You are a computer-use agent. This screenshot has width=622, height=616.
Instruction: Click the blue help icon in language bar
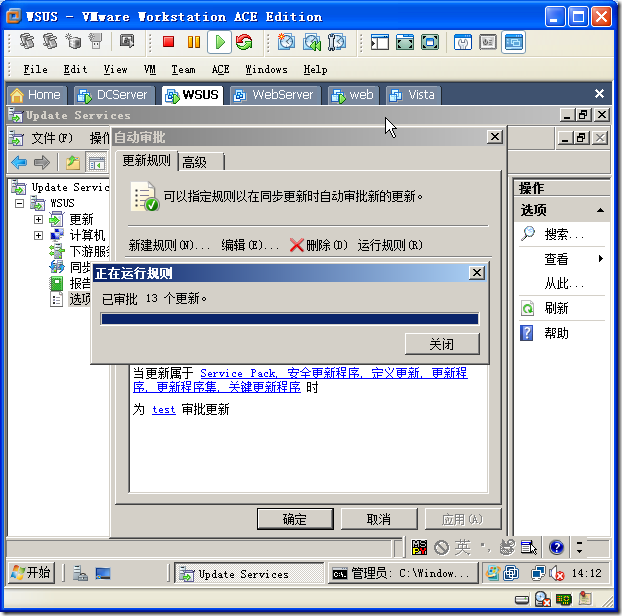[557, 547]
